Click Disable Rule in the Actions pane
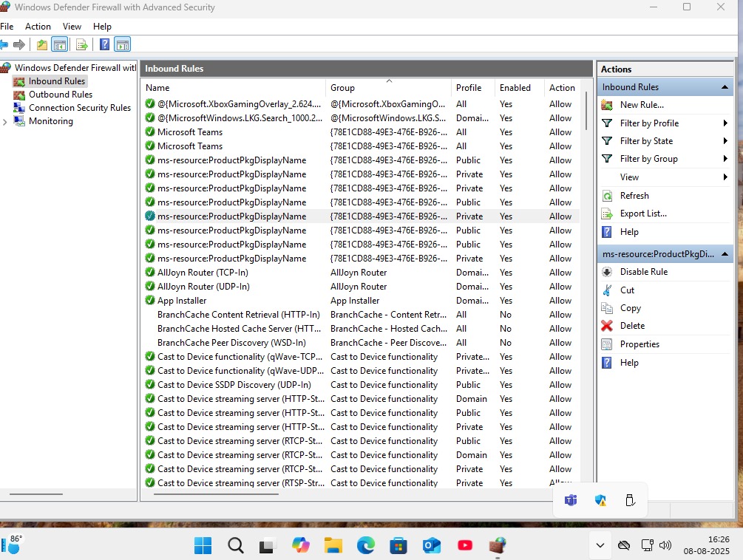This screenshot has width=743, height=560. click(x=643, y=272)
